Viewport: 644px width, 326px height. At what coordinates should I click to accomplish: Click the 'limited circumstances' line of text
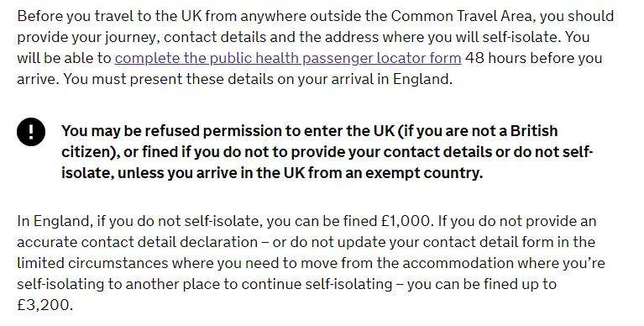click(311, 263)
